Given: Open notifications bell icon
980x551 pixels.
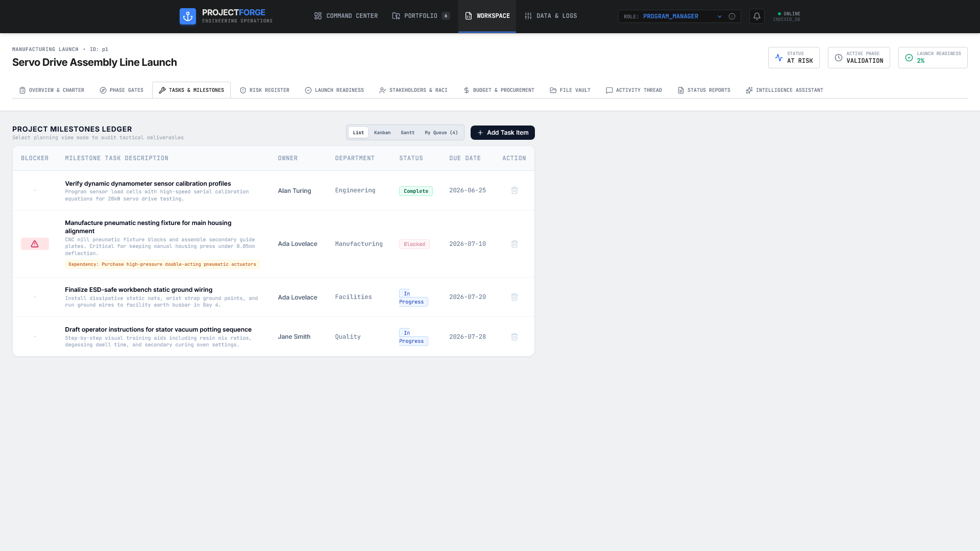Looking at the screenshot, I should [x=757, y=16].
